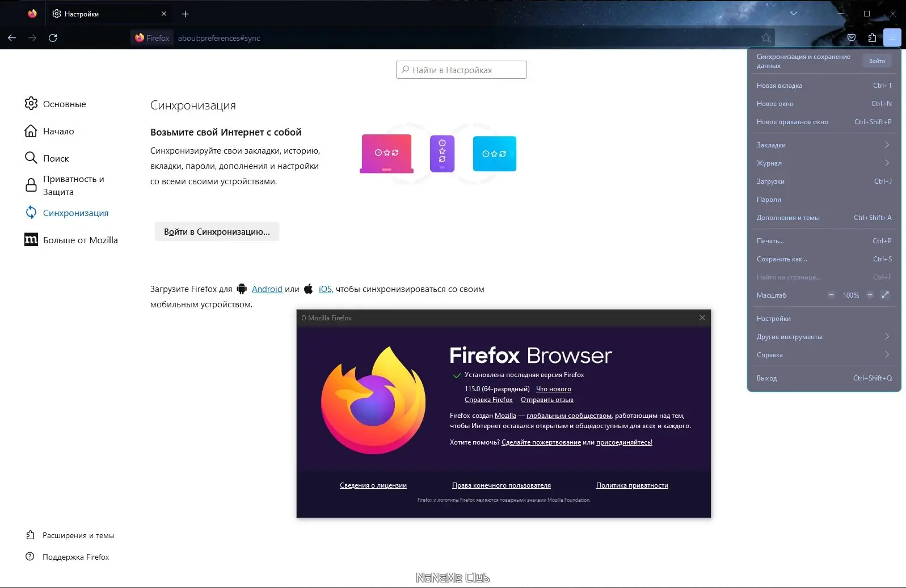Expand the Другие инструменты submenu
This screenshot has height=588, width=906.
coord(824,337)
